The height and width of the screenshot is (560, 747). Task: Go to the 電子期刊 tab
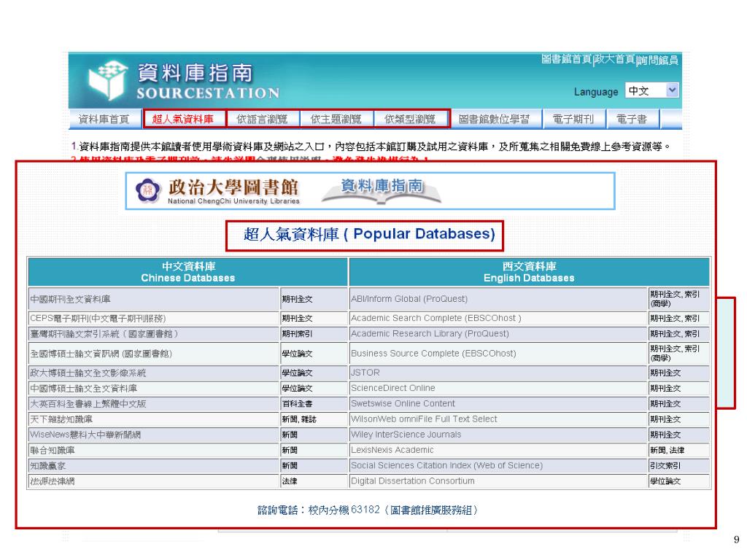[x=573, y=119]
